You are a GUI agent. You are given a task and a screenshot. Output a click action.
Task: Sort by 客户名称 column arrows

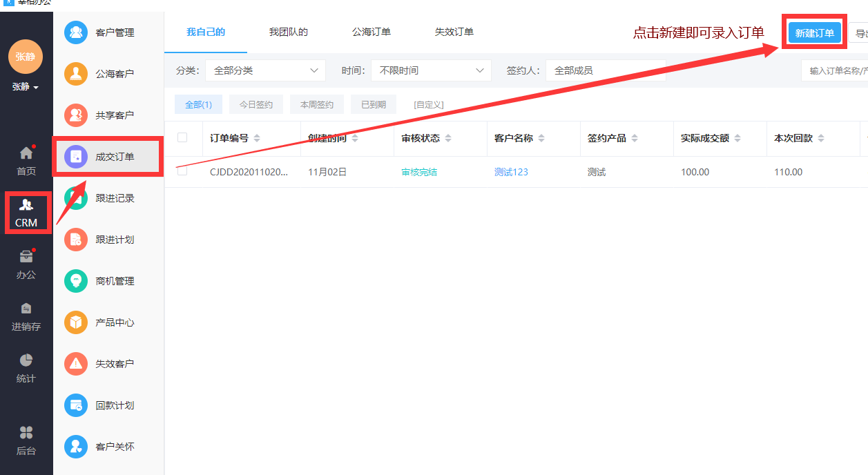(x=541, y=139)
